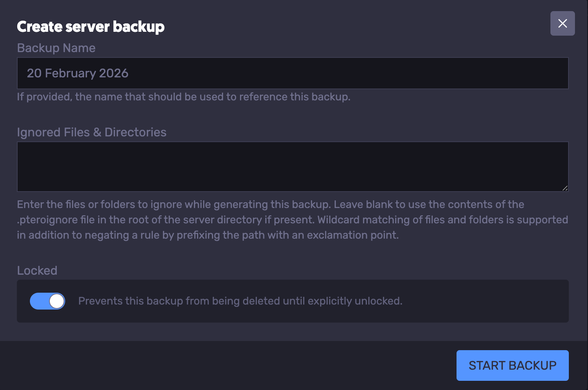The image size is (588, 390).
Task: Click the "Locked" section label
Action: pos(37,270)
